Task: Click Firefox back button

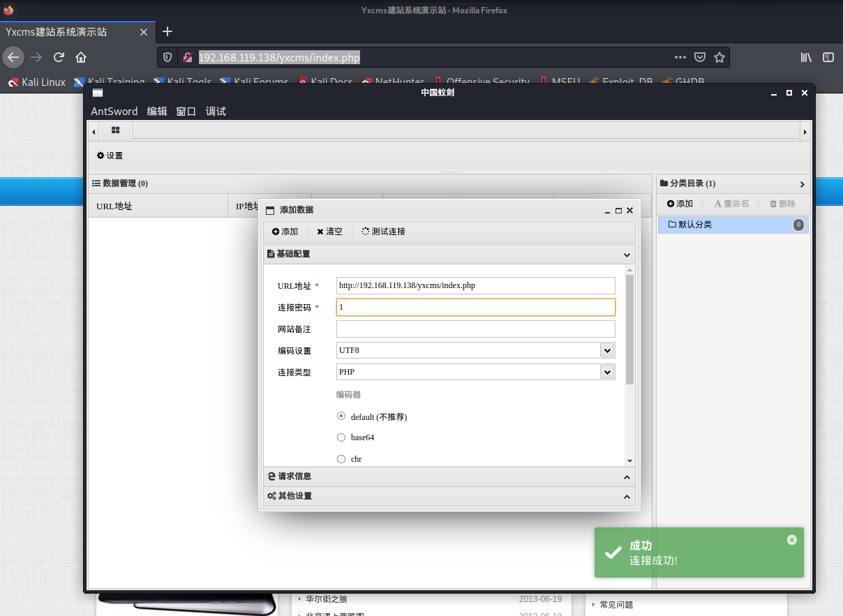Action: [x=13, y=57]
